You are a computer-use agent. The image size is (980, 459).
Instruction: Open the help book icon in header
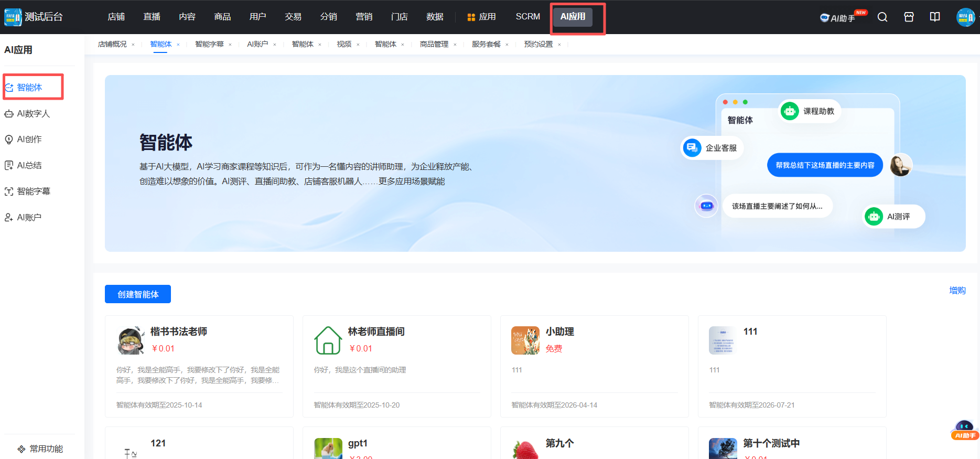click(935, 17)
